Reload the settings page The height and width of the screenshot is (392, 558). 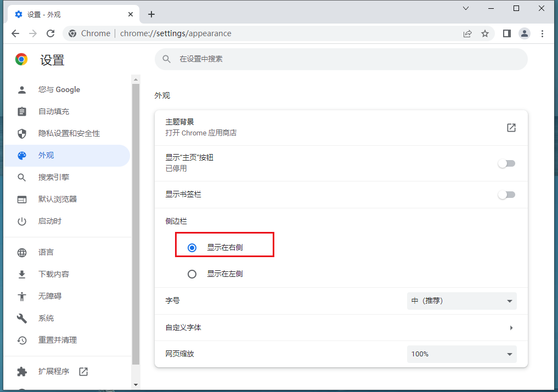[x=50, y=33]
